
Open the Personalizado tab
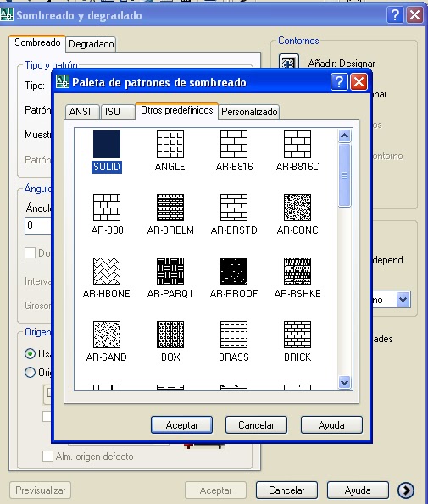click(x=249, y=112)
